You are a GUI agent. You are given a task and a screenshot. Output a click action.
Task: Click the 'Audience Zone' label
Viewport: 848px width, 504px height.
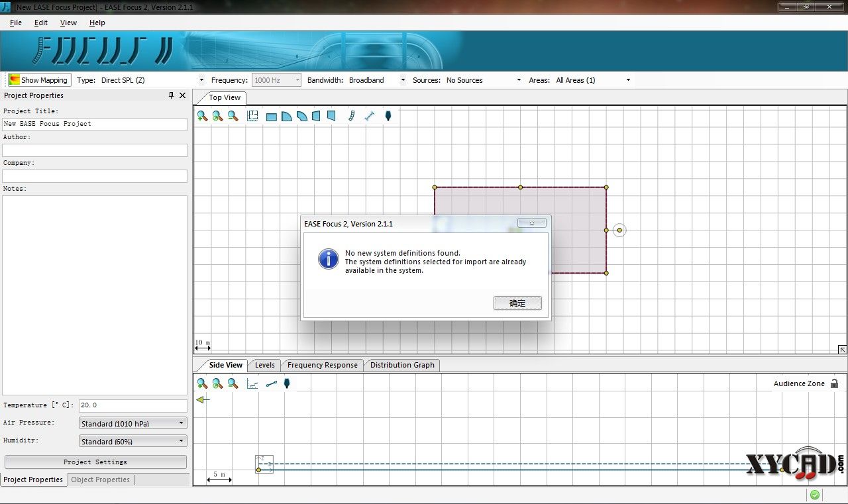click(799, 383)
